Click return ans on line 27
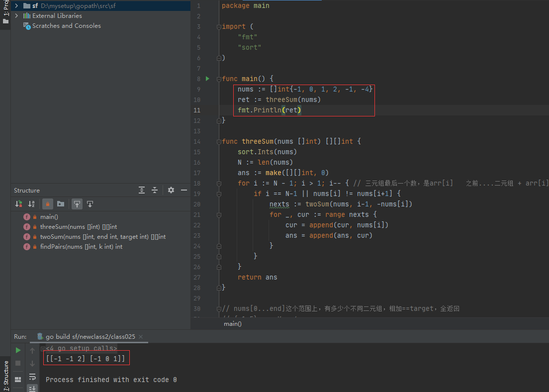 click(x=258, y=277)
